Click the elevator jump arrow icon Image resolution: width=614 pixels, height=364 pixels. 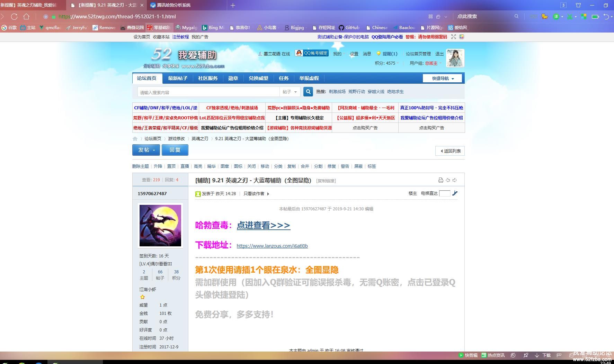point(455,193)
